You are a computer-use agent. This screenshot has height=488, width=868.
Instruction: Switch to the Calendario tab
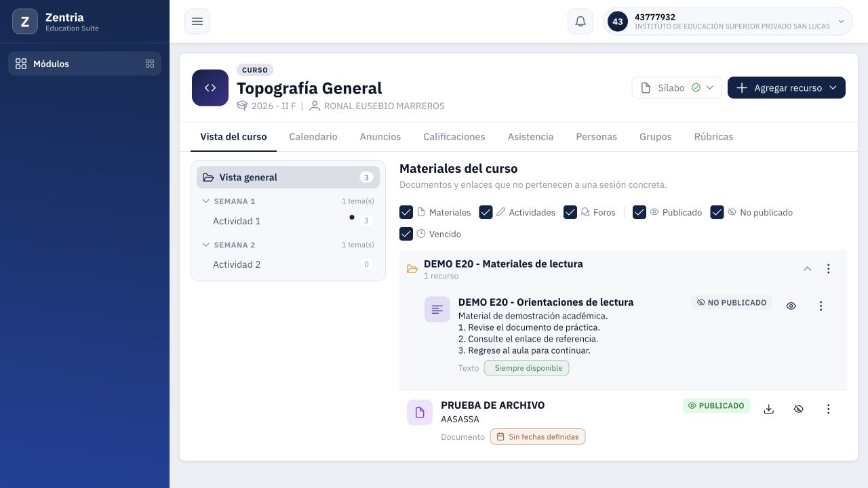pyautogui.click(x=313, y=136)
